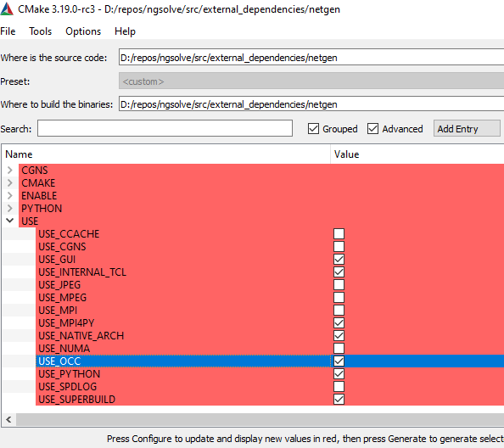Select the CGNS group row label

[35, 170]
